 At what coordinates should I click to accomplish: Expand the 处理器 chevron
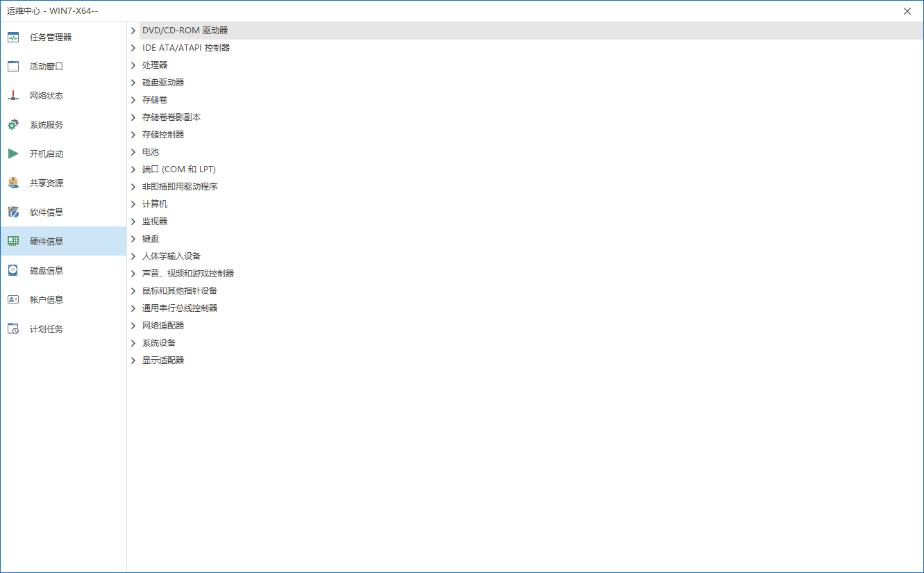coord(133,65)
